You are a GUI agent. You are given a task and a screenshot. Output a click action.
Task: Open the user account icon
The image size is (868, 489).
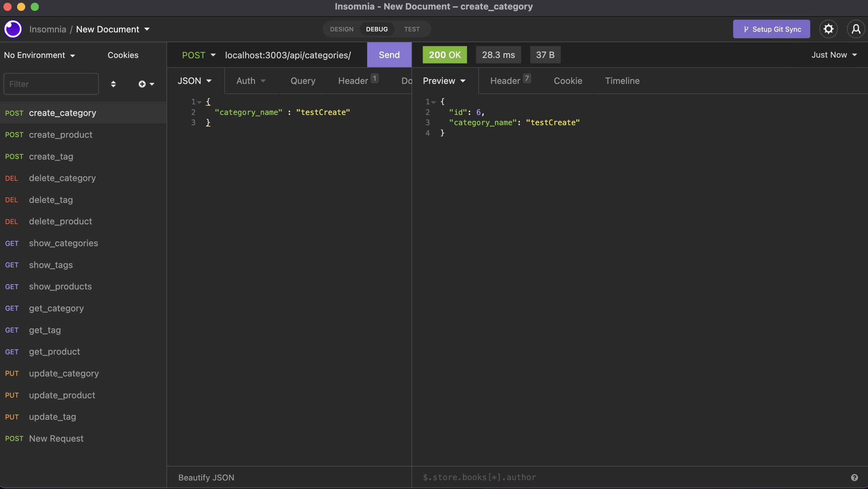[856, 29]
